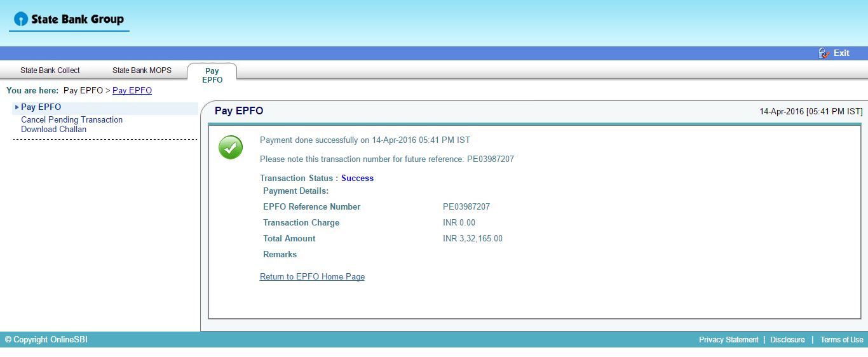Click the 14-Apr-2016 [05:41 PM IST] timestamp

[x=811, y=112]
